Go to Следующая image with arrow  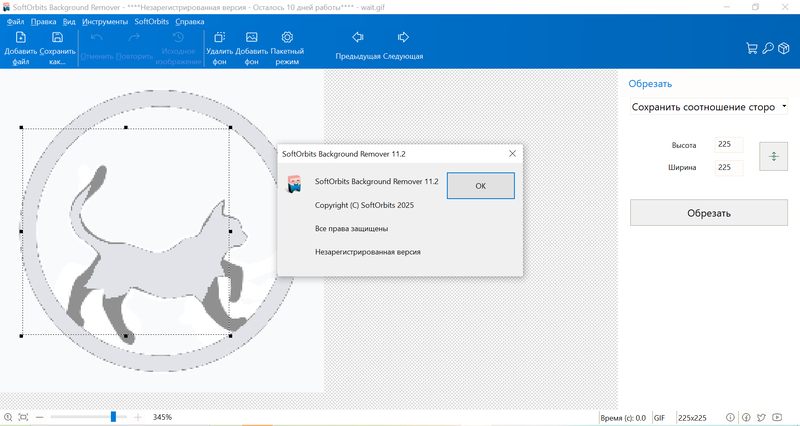403,44
